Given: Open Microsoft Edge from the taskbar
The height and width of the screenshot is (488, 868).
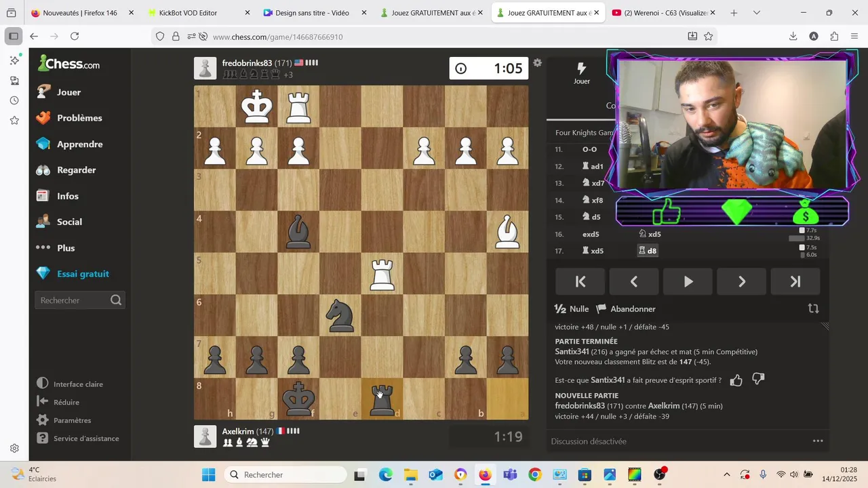Looking at the screenshot, I should tap(385, 474).
